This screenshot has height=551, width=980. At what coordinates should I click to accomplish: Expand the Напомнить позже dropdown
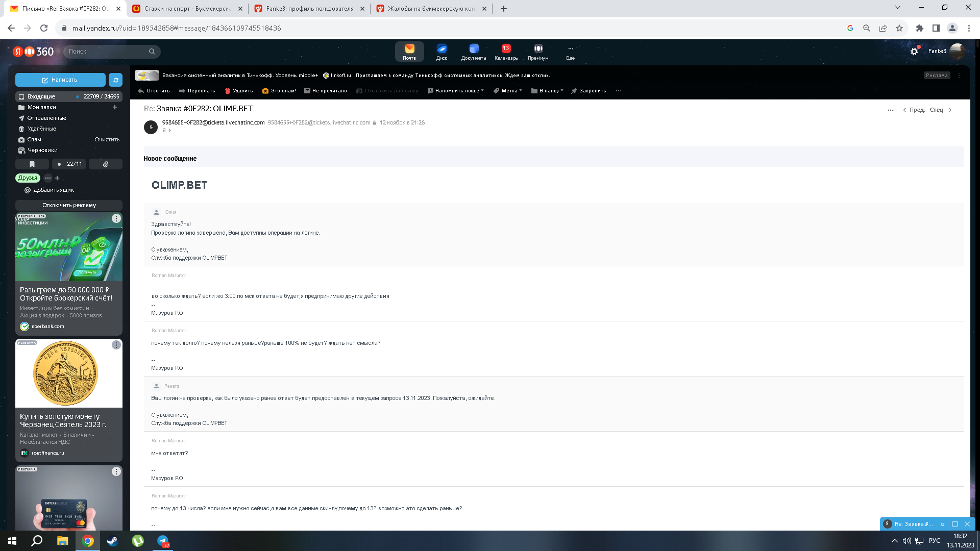click(x=456, y=91)
